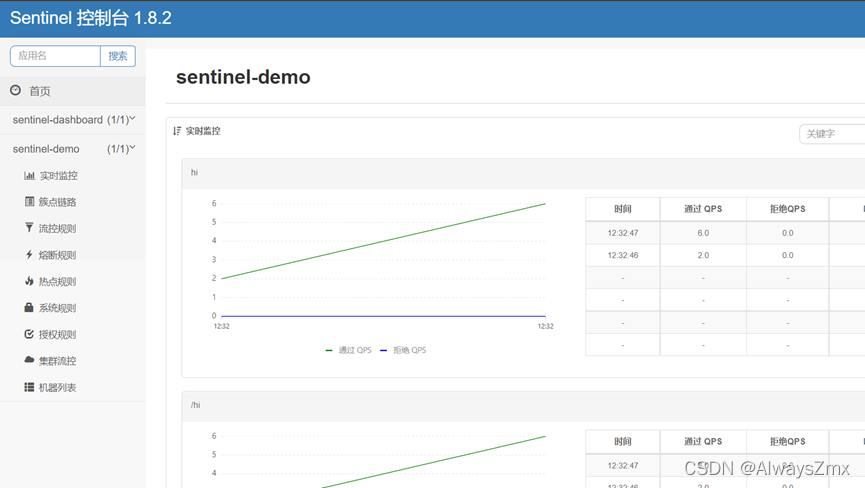The image size is (865, 488).
Task: Click the Sentinel 控制台 1.8.2 title link
Action: (91, 18)
